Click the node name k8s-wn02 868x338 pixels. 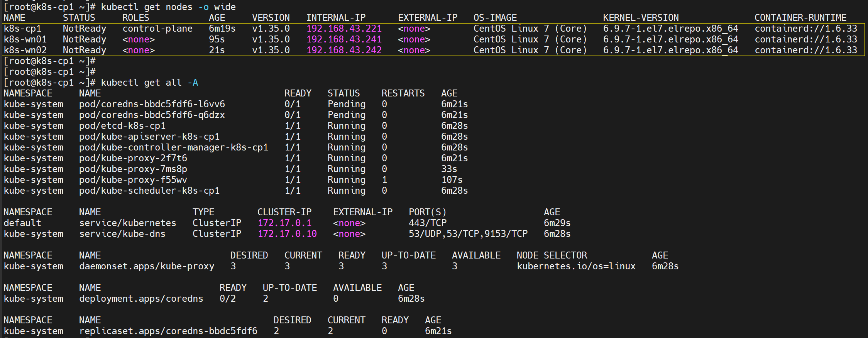pyautogui.click(x=25, y=50)
